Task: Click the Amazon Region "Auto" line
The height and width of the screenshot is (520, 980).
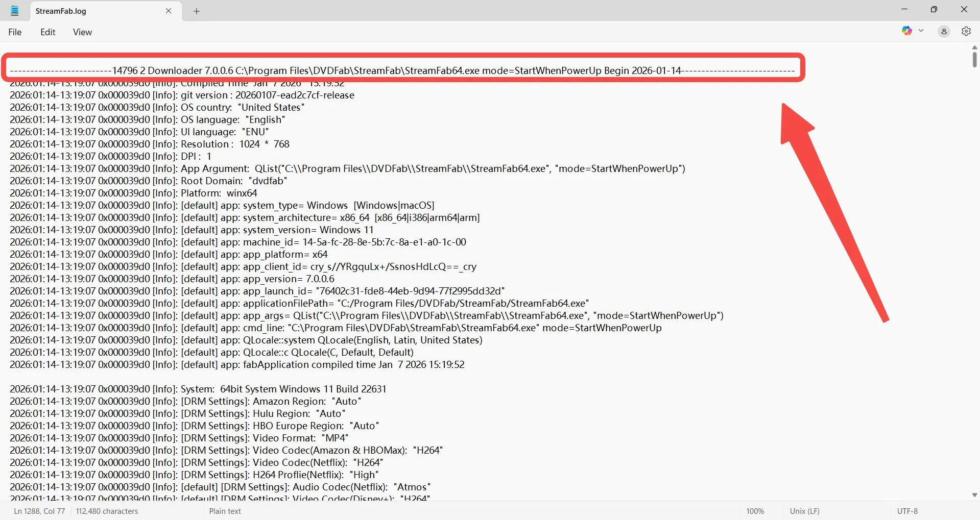Action: tap(185, 402)
